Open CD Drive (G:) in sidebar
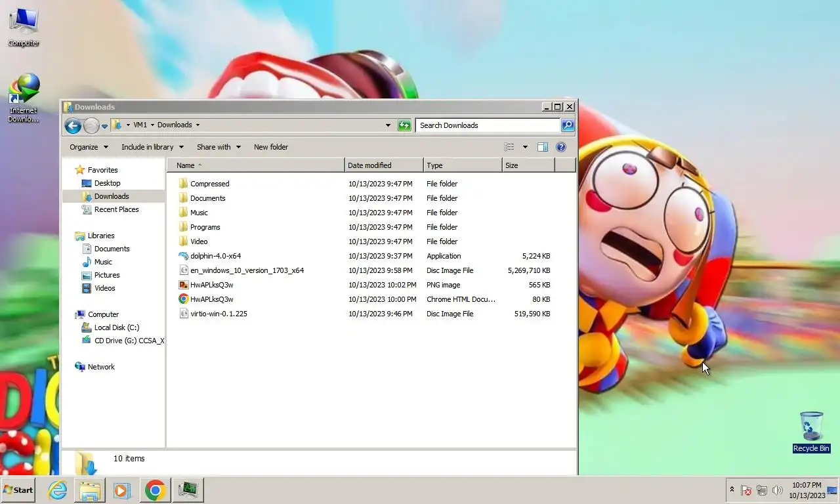840x504 pixels. coord(129,341)
